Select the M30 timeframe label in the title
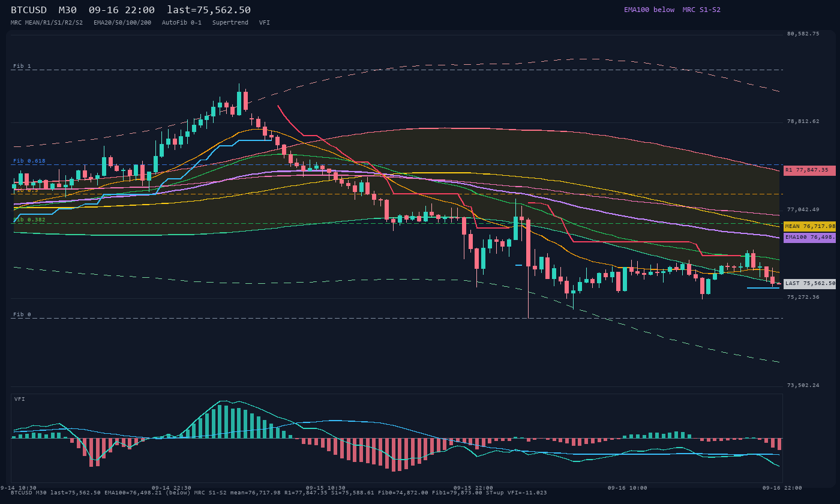Screen dimensions: 840x504 [x=67, y=10]
